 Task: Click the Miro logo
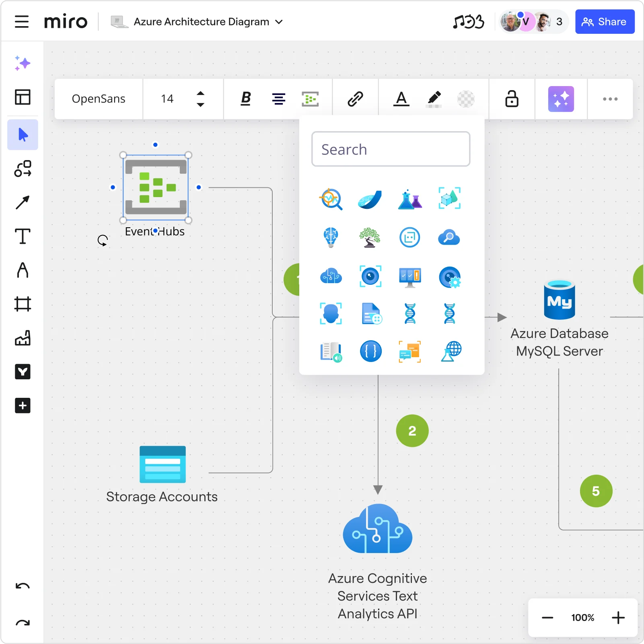(x=66, y=21)
